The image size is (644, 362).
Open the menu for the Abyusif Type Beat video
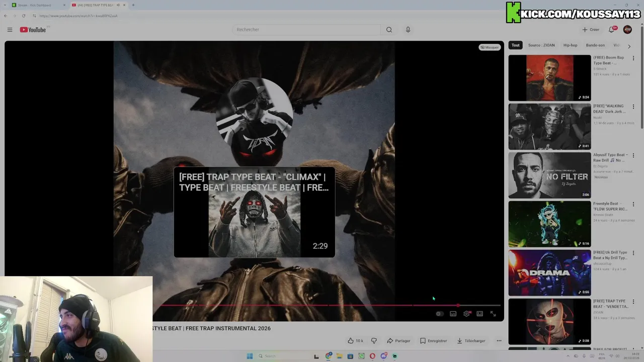tap(633, 156)
